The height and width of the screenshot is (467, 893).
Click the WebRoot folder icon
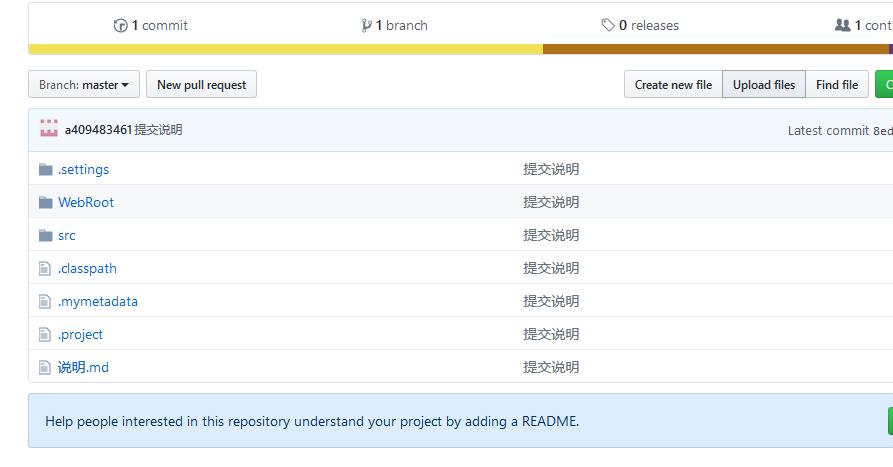pyautogui.click(x=45, y=202)
